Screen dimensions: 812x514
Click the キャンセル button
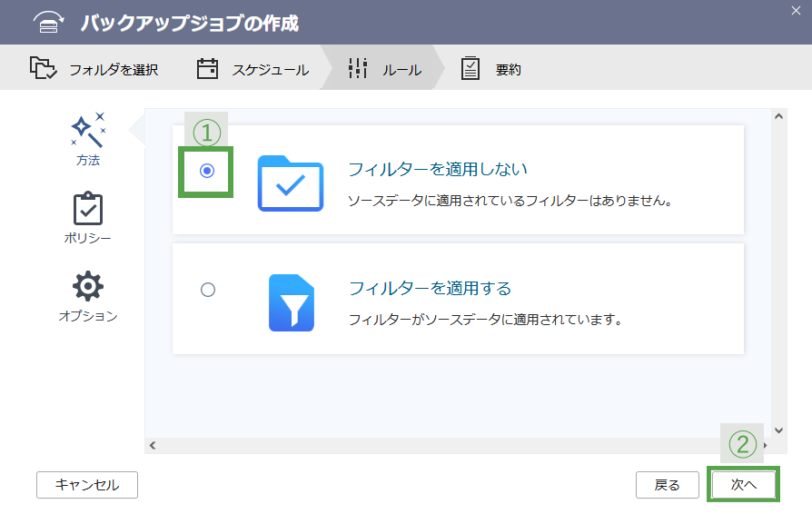[87, 485]
